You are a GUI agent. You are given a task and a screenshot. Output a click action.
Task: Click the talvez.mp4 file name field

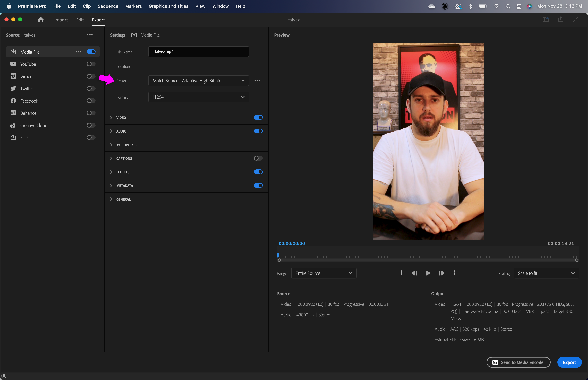198,52
